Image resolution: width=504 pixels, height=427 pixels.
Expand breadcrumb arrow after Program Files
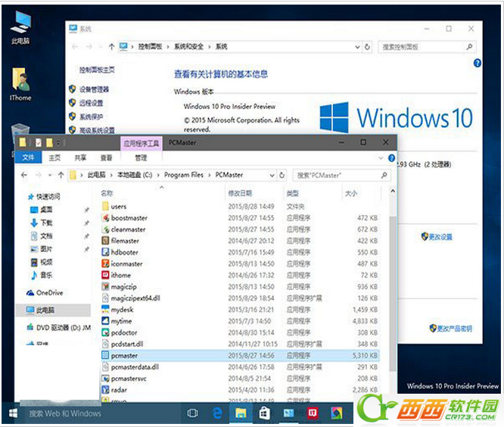tap(210, 175)
